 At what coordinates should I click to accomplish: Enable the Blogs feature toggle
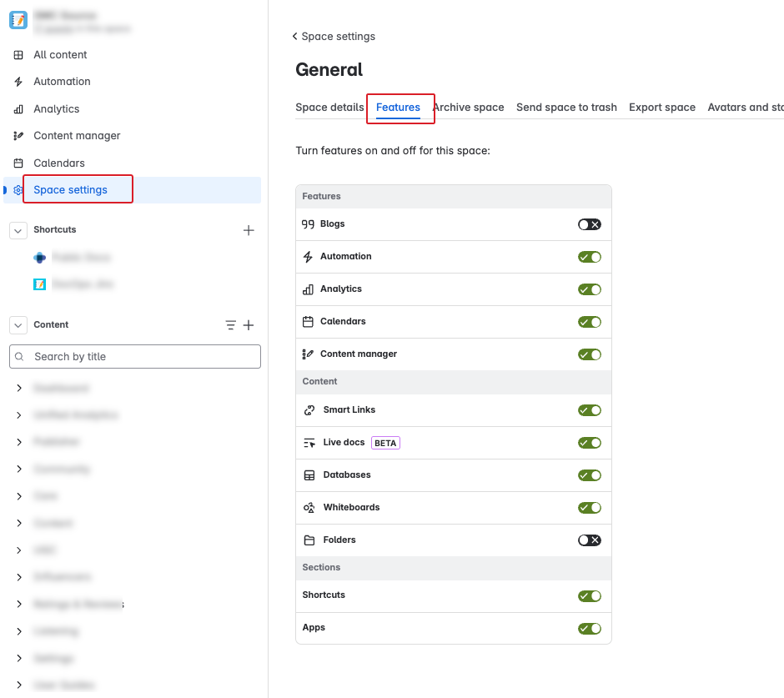coord(589,224)
